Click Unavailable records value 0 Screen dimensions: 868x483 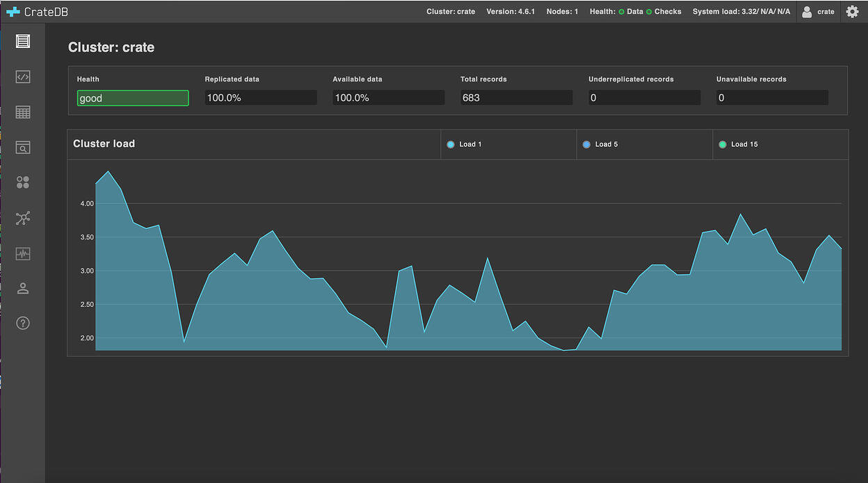pyautogui.click(x=773, y=98)
